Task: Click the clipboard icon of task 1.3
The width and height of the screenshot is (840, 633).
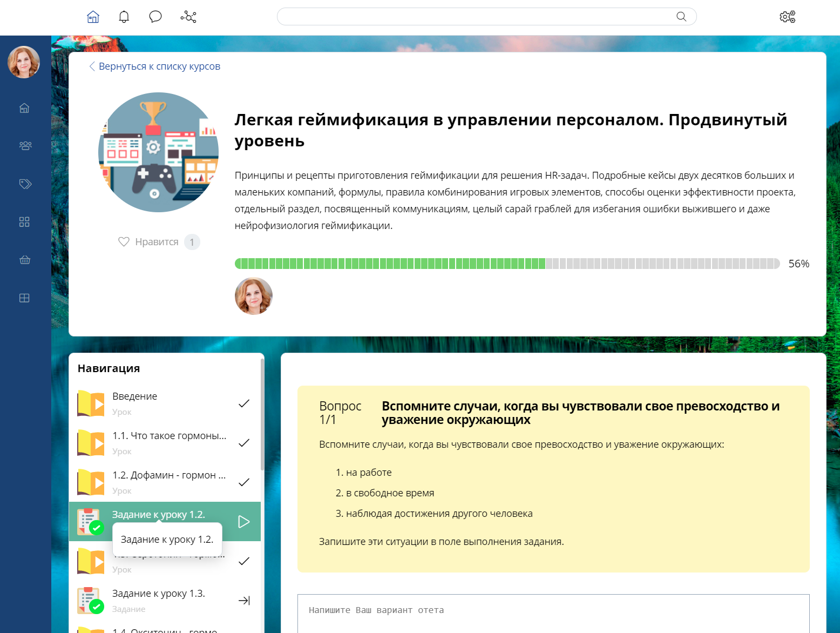Action: point(90,601)
